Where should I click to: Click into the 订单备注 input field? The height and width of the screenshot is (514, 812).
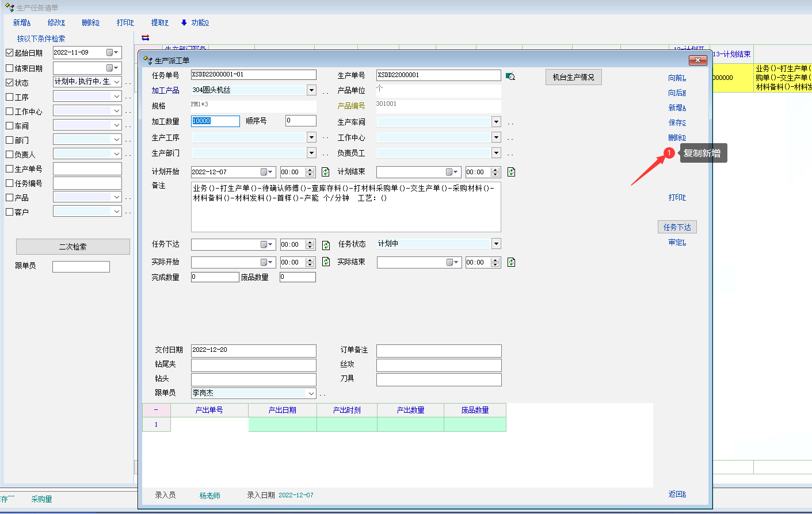[x=439, y=351]
